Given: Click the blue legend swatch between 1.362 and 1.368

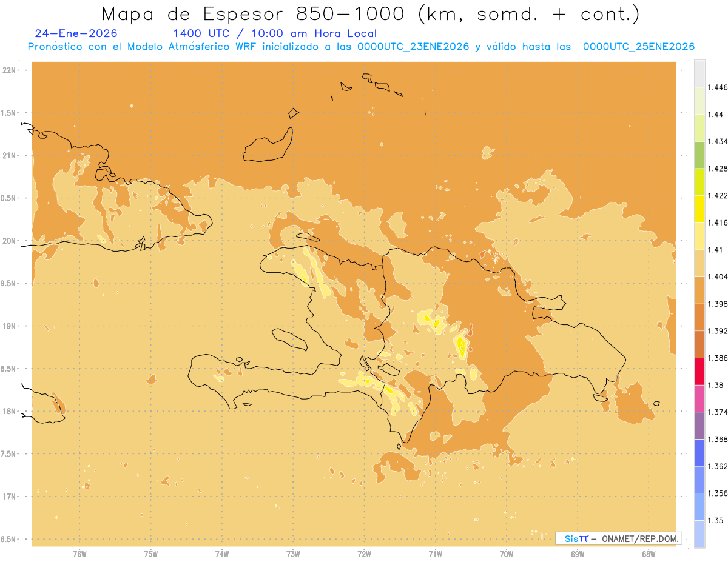Looking at the screenshot, I should (x=699, y=452).
